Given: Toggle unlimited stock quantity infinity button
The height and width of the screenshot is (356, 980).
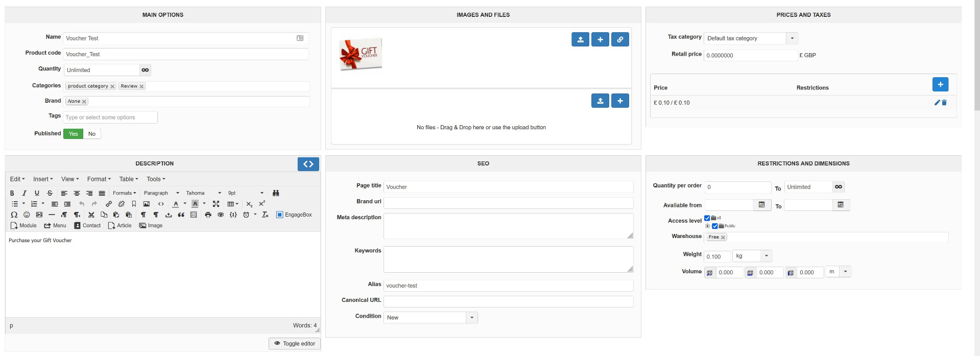Looking at the screenshot, I should point(145,70).
